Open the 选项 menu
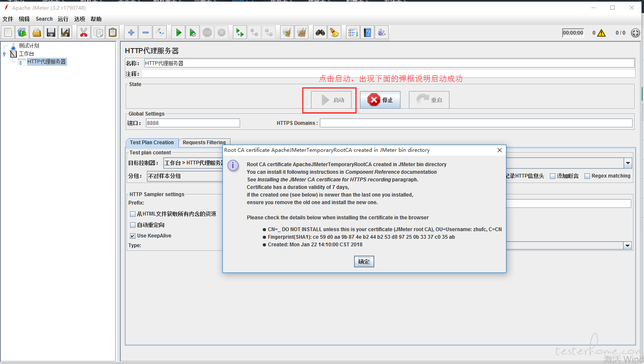644x364 pixels. pos(79,19)
